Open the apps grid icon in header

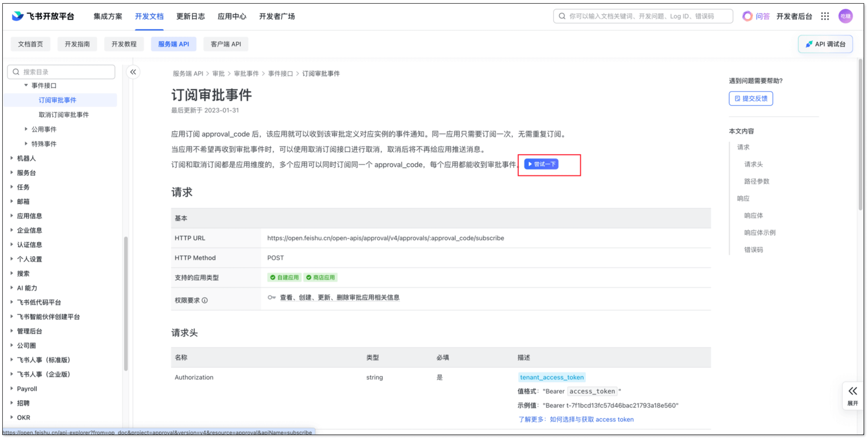825,16
